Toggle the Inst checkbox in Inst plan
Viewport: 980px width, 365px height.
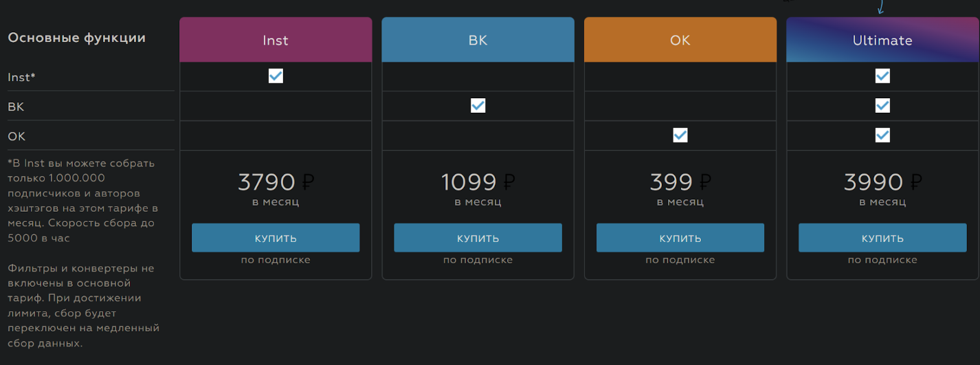pyautogui.click(x=276, y=76)
